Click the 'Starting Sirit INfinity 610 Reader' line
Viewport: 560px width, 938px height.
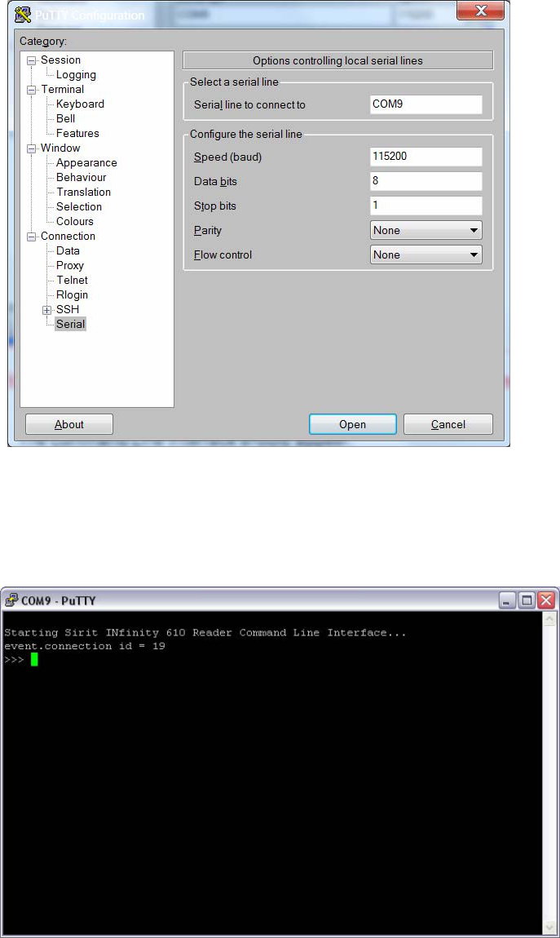tap(205, 632)
